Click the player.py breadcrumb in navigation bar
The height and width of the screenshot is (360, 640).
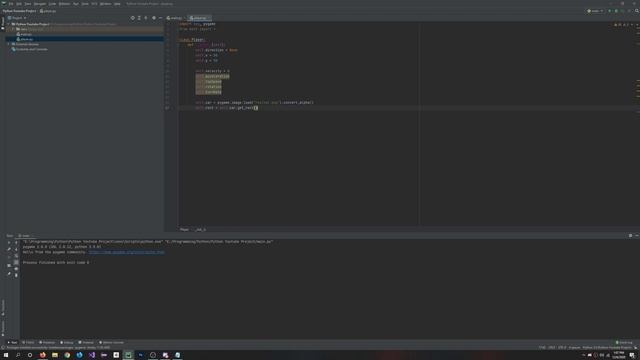pos(48,11)
